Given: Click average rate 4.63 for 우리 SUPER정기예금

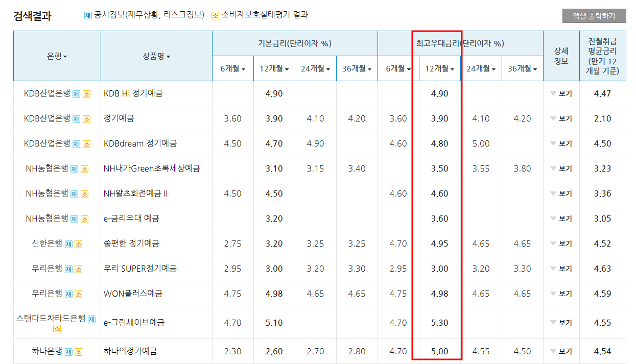Looking at the screenshot, I should coord(603,269).
